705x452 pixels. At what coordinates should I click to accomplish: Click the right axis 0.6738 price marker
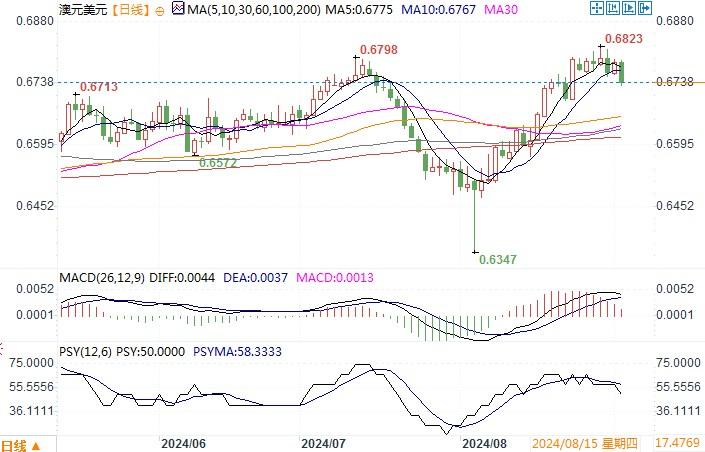[x=675, y=82]
